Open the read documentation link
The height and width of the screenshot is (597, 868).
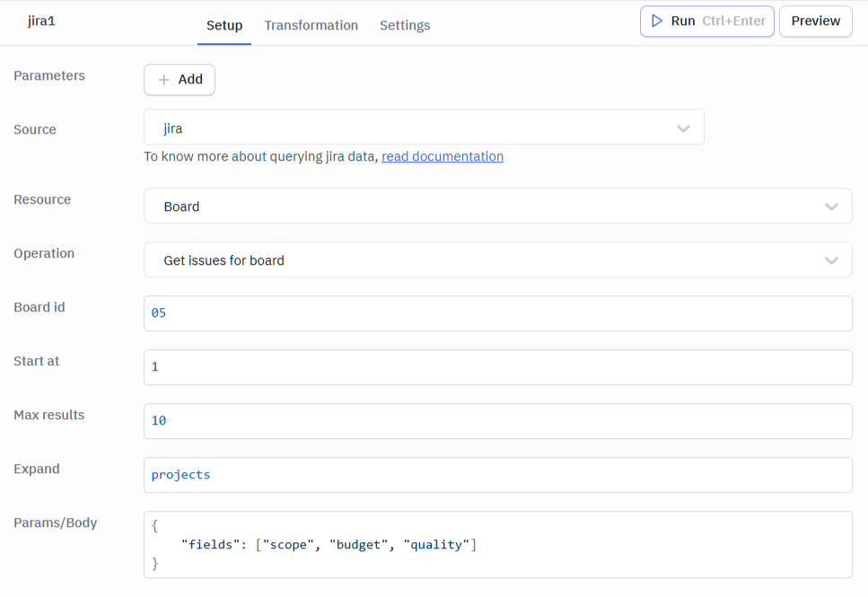443,156
